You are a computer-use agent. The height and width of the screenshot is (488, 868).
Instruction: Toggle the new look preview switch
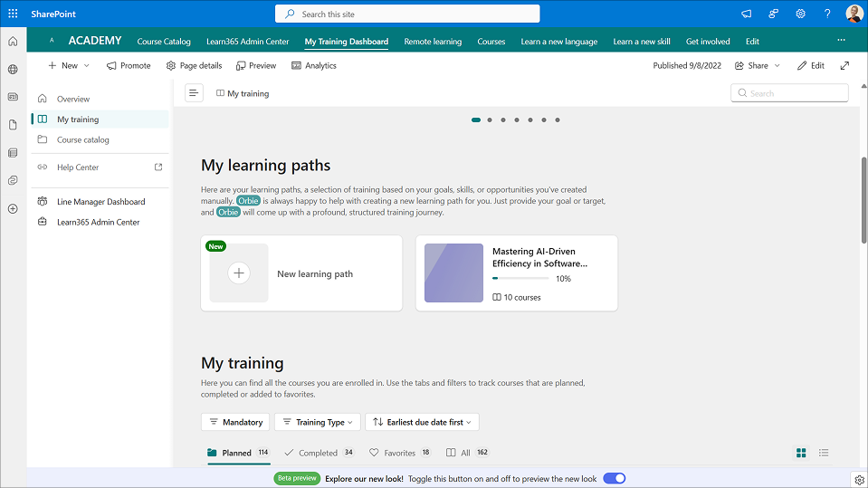coord(614,478)
